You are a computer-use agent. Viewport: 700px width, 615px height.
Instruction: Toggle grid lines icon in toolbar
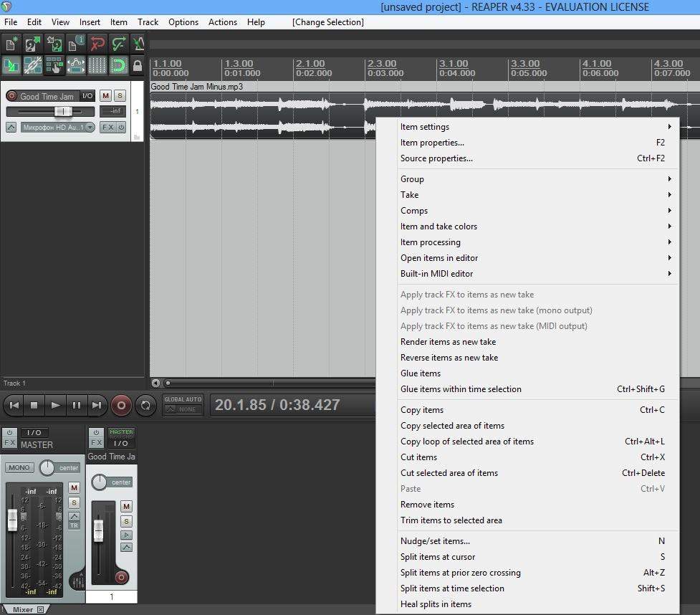(x=97, y=66)
